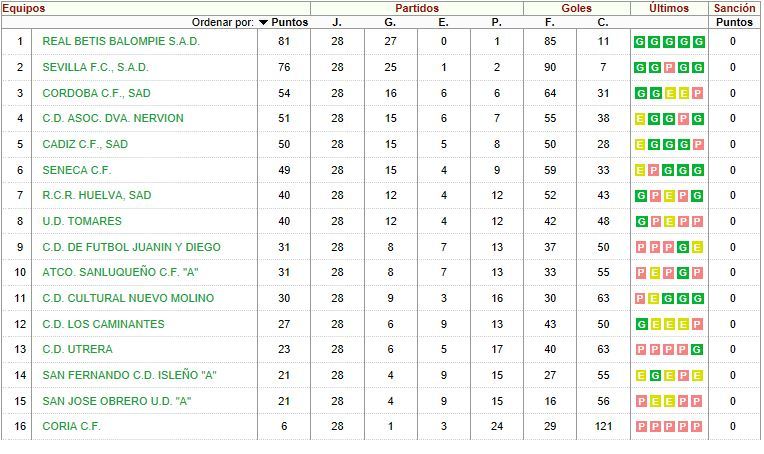This screenshot has height=454, width=764.
Task: Click first yellow E result of Nervion
Action: [640, 118]
